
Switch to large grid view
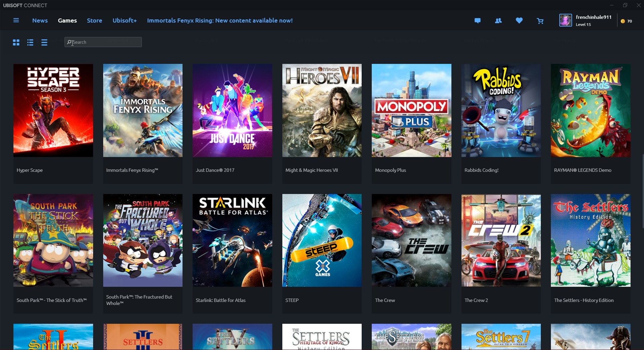[x=16, y=42]
